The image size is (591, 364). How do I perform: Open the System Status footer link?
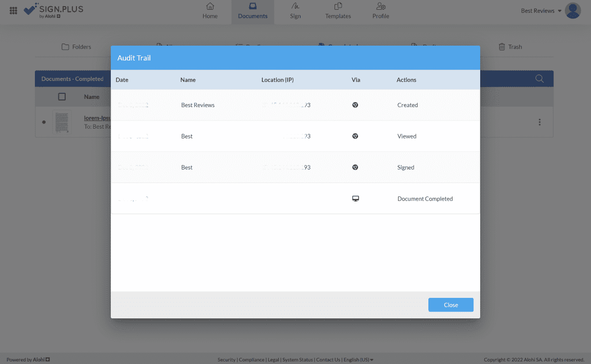pyautogui.click(x=298, y=360)
